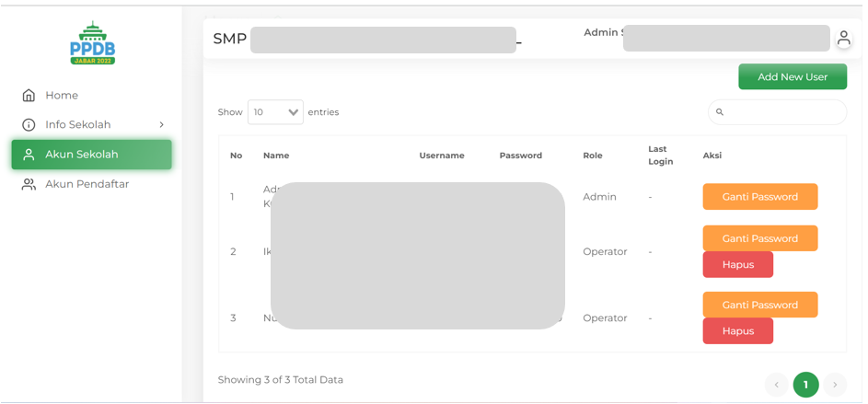Go to the Home menu item
The height and width of the screenshot is (404, 868).
pyautogui.click(x=62, y=96)
